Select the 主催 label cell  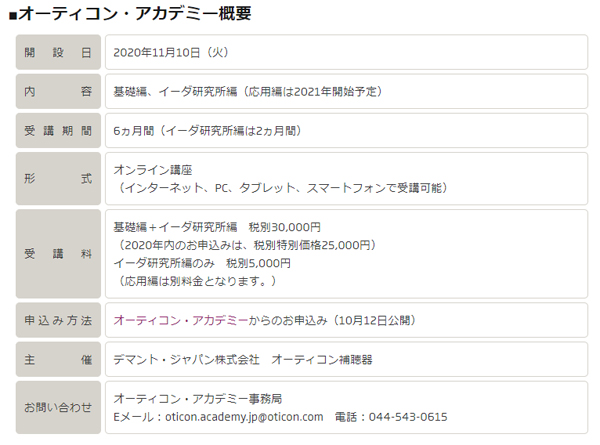point(58,359)
